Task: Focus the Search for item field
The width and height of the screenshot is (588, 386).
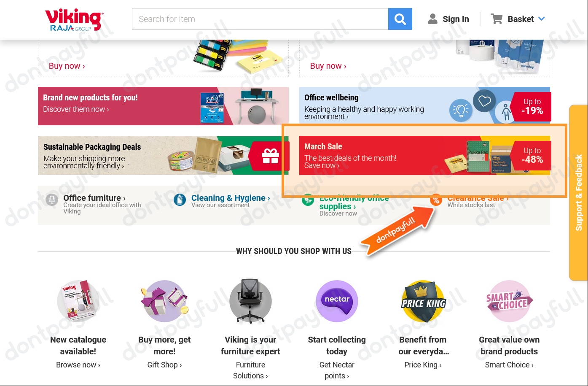Action: [260, 19]
